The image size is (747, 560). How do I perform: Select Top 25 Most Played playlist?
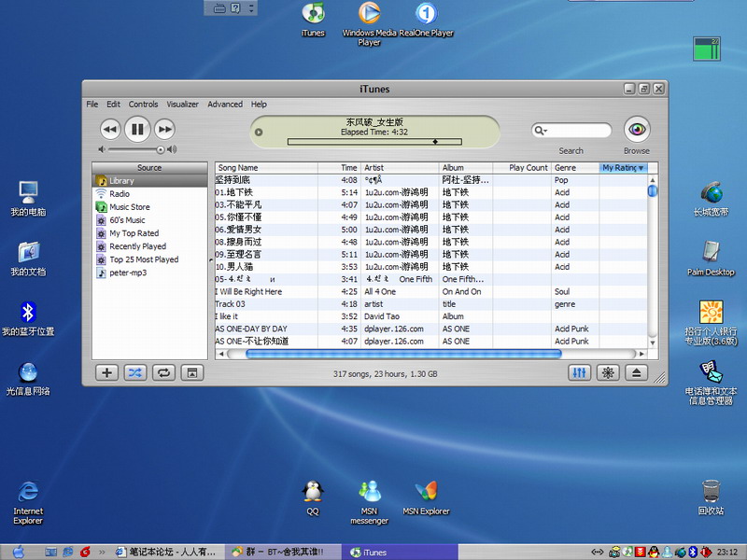[x=149, y=259]
